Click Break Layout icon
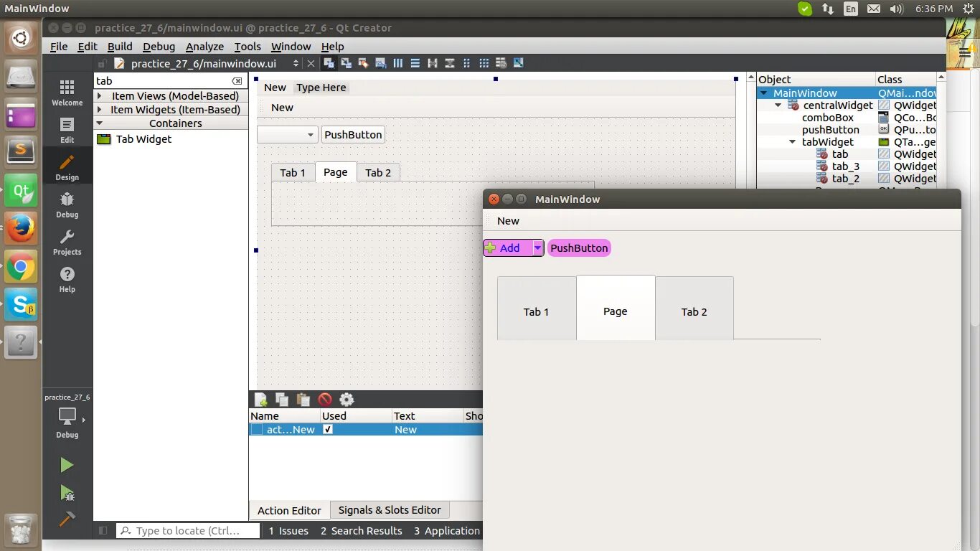 (501, 63)
